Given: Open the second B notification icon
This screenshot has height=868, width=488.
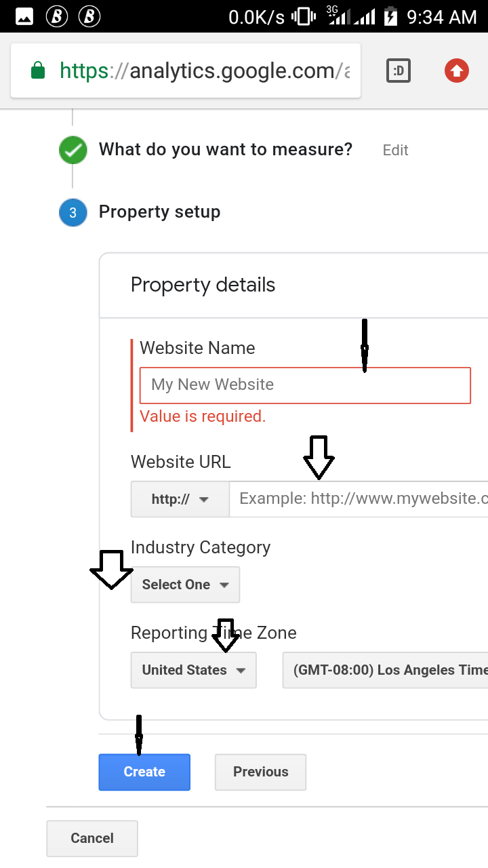Looking at the screenshot, I should pos(89,17).
